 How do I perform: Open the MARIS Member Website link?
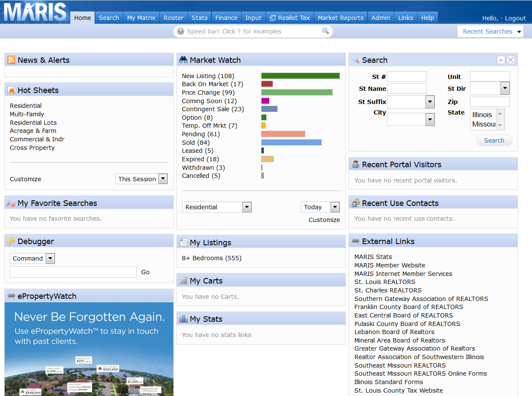(390, 265)
